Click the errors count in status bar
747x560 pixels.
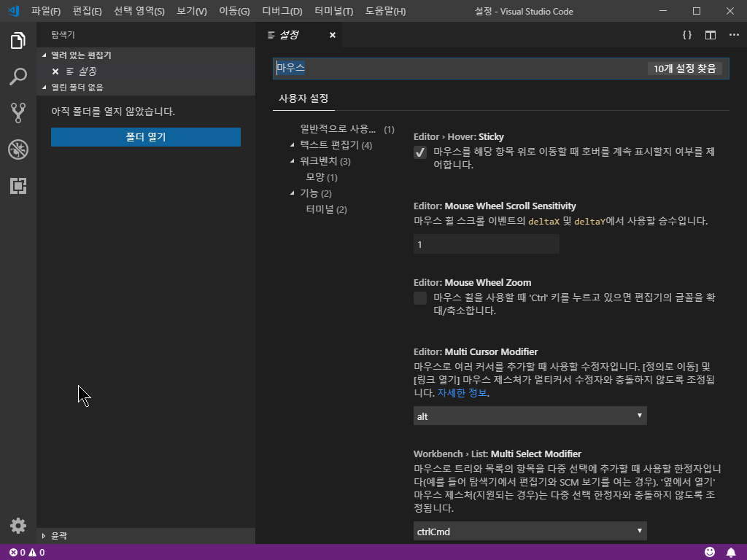click(18, 553)
